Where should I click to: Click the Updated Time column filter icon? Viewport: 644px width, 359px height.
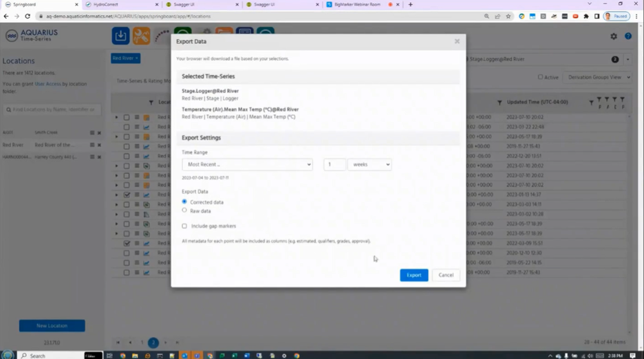(500, 102)
